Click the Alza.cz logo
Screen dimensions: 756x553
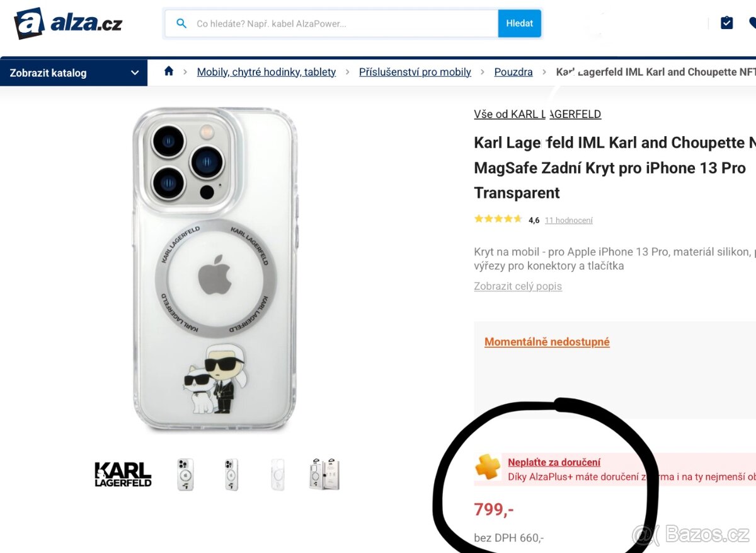(x=68, y=23)
